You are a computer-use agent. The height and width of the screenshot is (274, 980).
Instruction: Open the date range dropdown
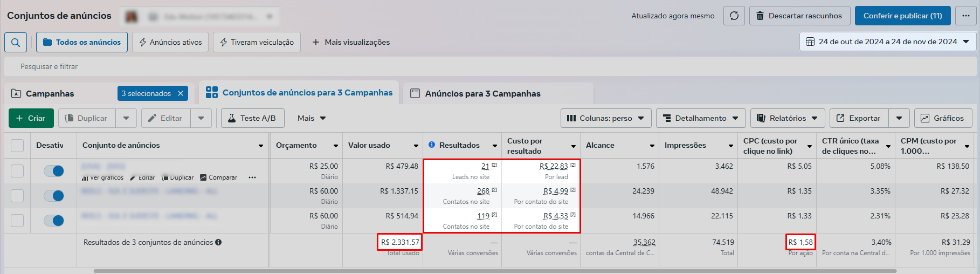888,42
